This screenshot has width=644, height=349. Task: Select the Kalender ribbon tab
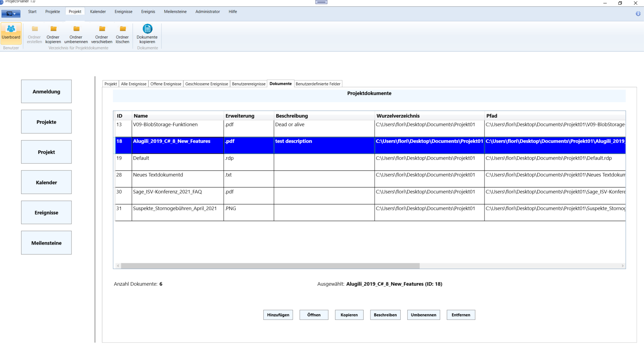(98, 11)
